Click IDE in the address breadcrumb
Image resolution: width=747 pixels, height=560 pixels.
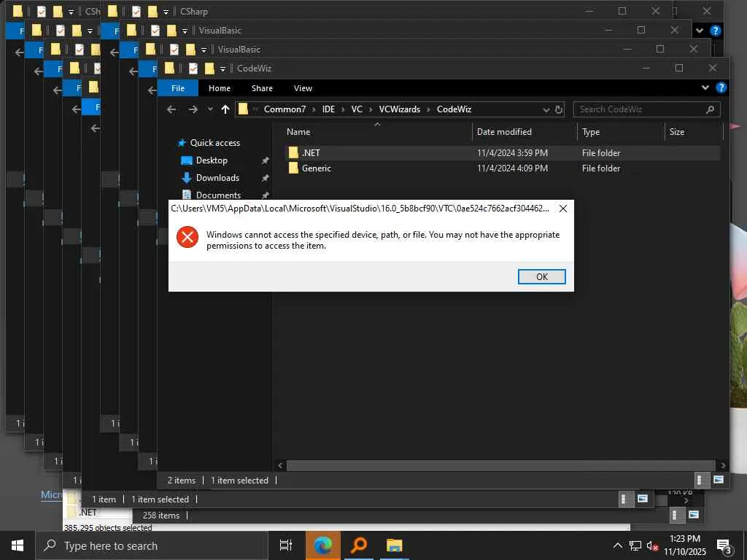[328, 109]
